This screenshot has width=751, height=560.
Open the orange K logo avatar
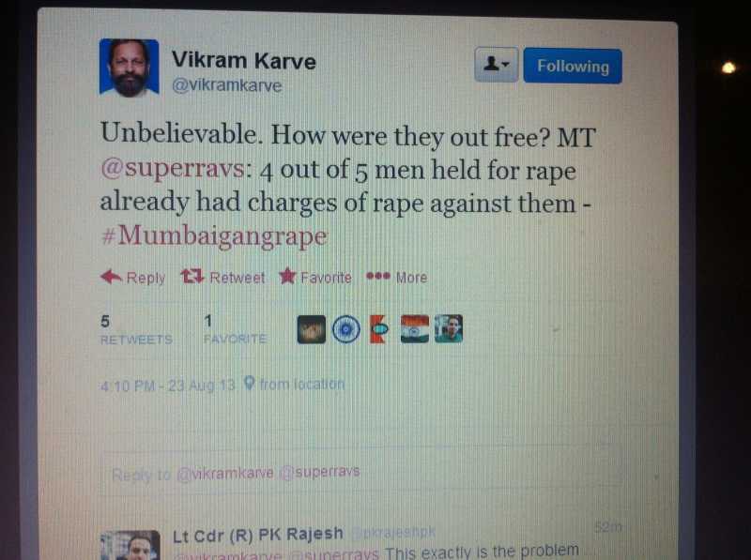pyautogui.click(x=378, y=329)
